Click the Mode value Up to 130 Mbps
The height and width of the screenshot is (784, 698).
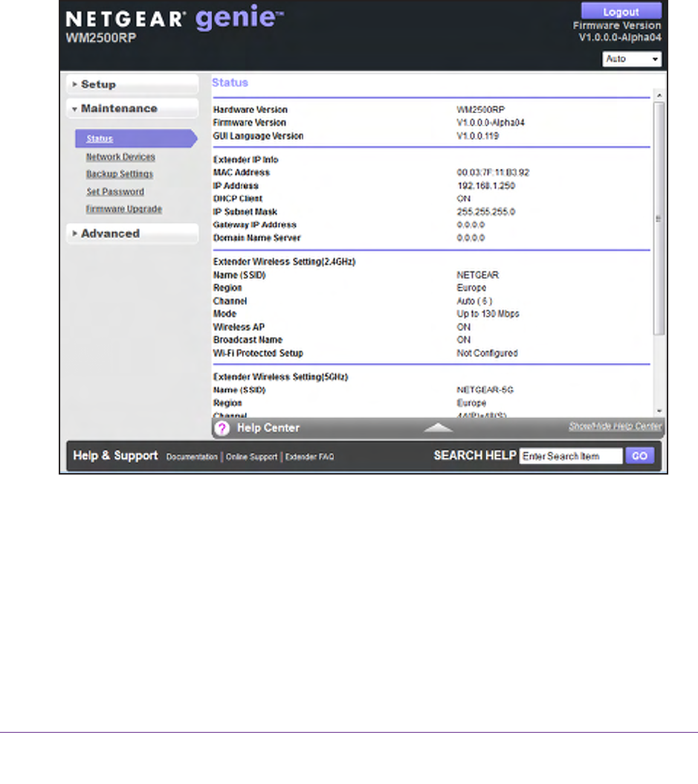488,314
